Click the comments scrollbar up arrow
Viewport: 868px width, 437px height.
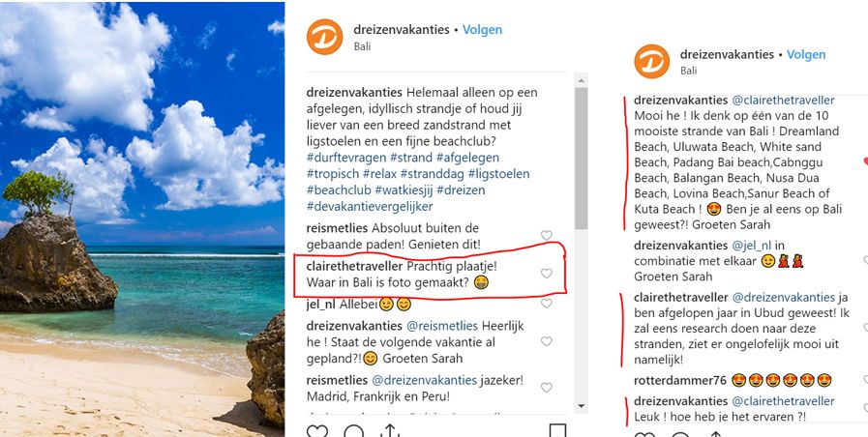(x=582, y=81)
